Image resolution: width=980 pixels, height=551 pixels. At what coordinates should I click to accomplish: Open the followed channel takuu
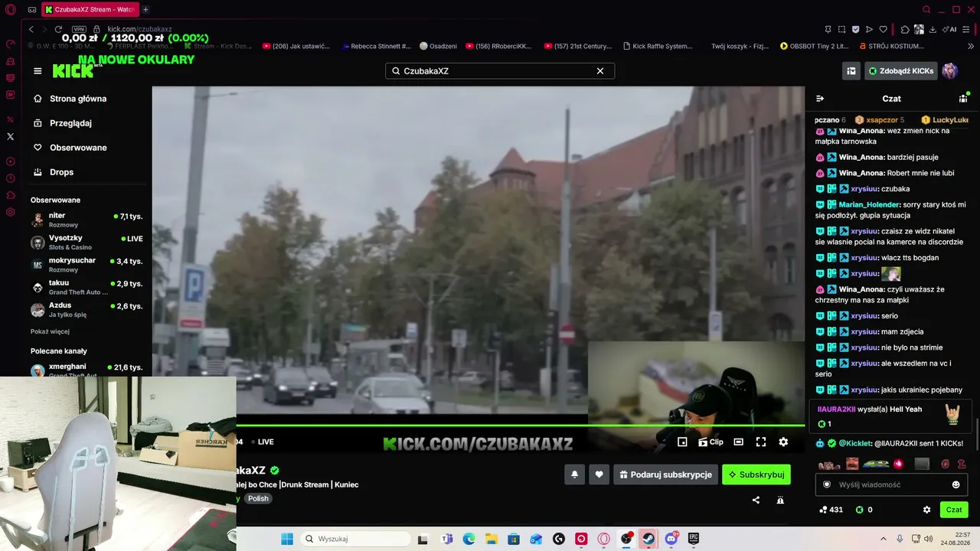click(x=87, y=287)
